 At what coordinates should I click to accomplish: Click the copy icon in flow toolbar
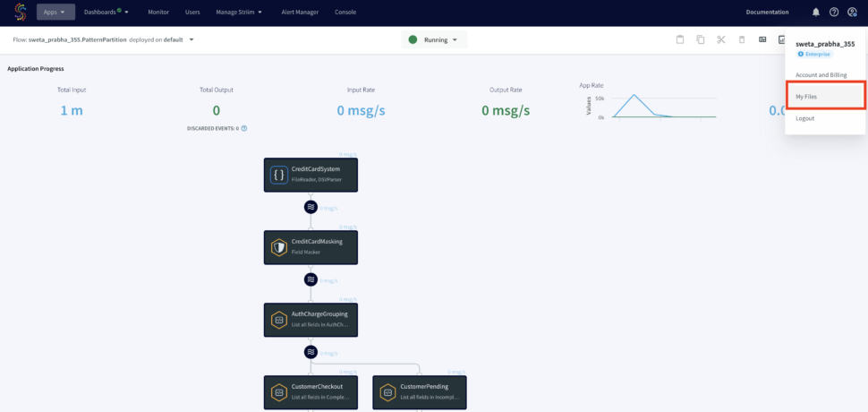tap(701, 39)
